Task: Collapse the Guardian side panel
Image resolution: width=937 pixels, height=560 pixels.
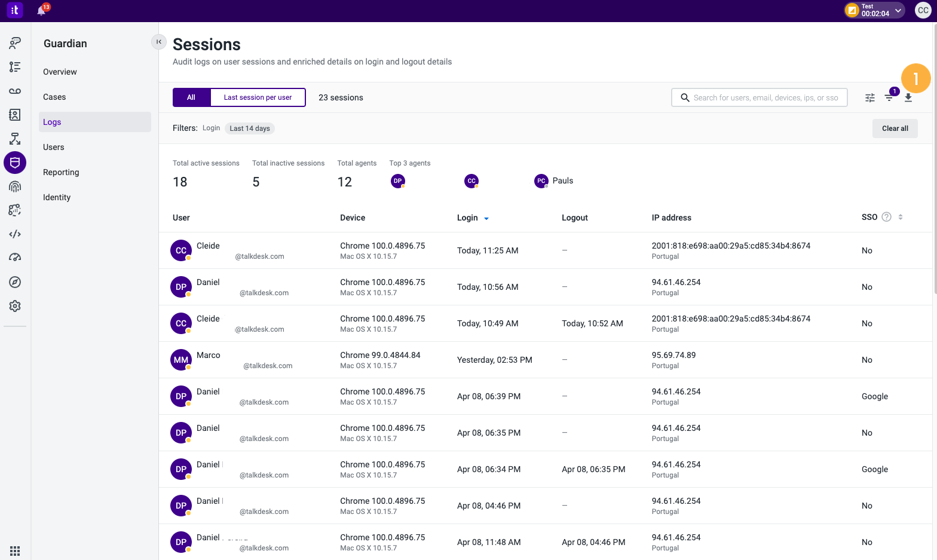Action: point(158,42)
